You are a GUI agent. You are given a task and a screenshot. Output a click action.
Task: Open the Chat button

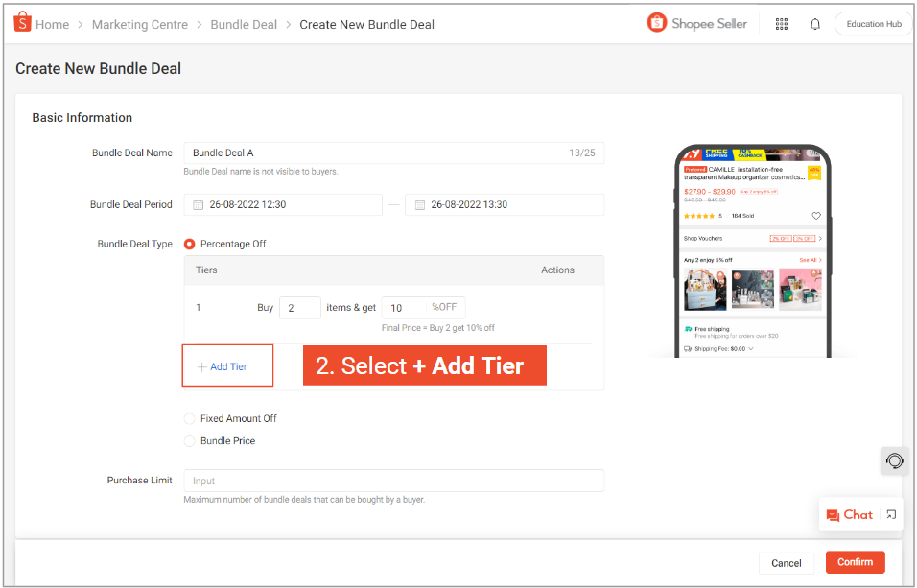[x=850, y=515]
